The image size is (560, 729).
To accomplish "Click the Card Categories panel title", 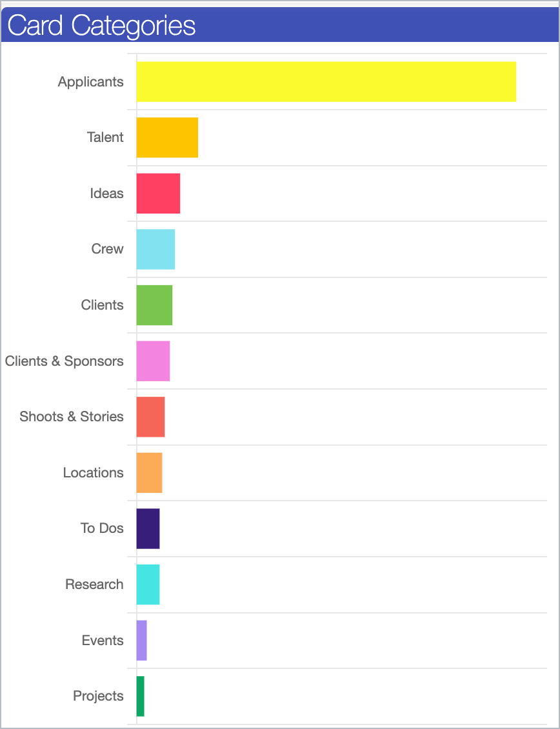I will 101,26.
